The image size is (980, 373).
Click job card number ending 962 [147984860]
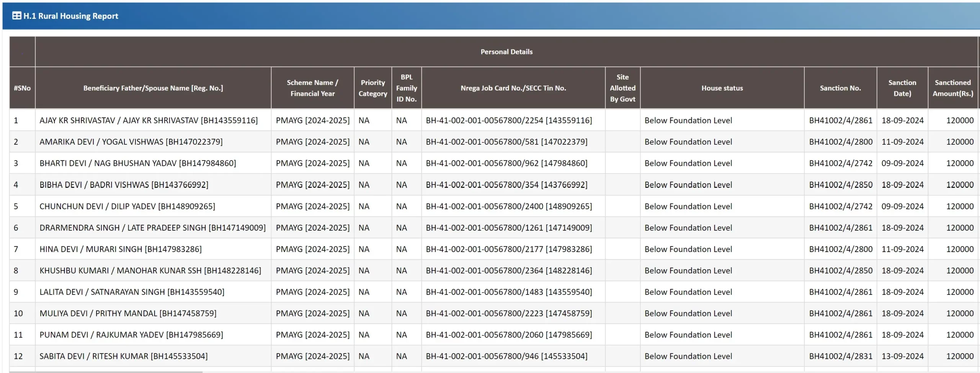coord(506,163)
